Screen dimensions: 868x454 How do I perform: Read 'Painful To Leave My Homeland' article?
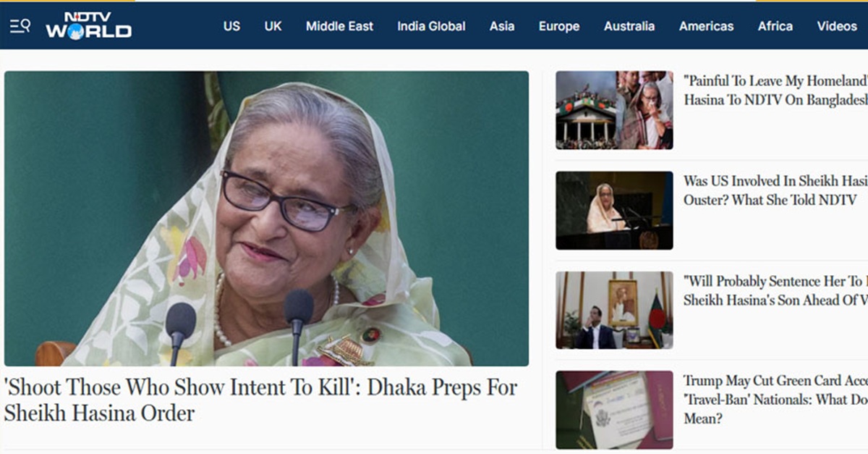[775, 91]
